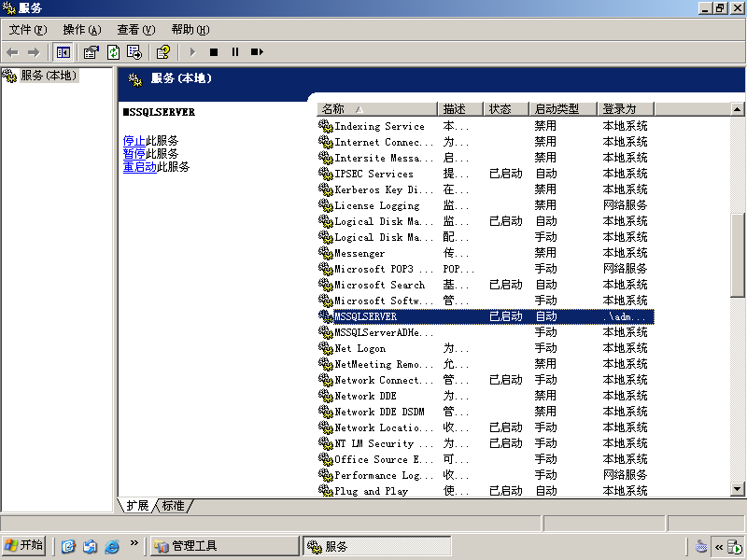Image resolution: width=747 pixels, height=560 pixels.
Task: Open the 管理工具 taskbar window button
Action: click(225, 546)
